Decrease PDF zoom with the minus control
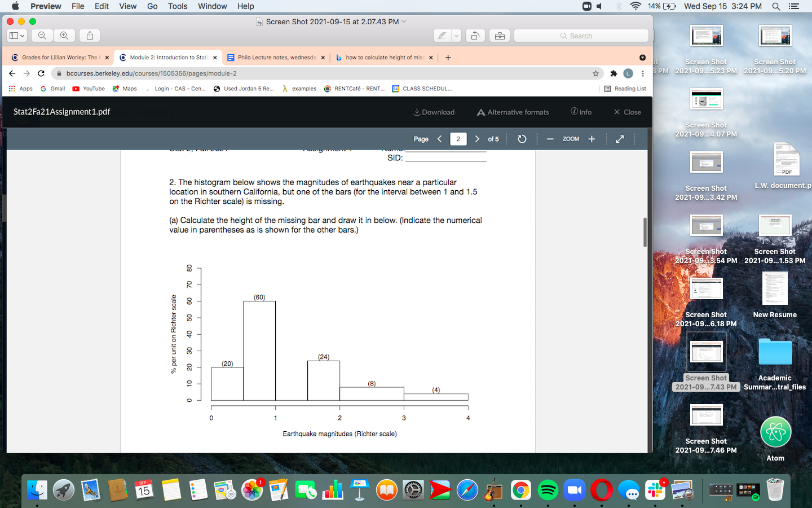The width and height of the screenshot is (812, 508). tap(550, 139)
